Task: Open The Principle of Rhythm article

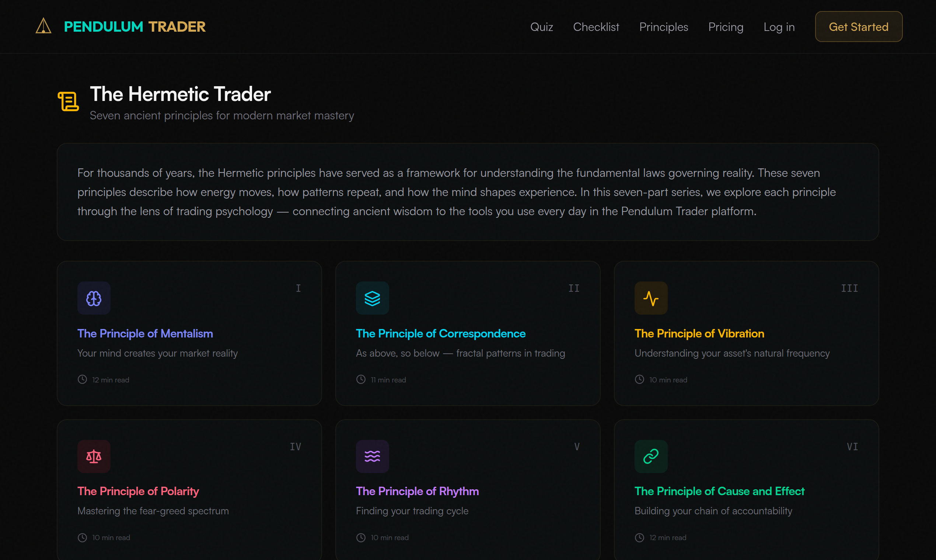Action: [417, 491]
